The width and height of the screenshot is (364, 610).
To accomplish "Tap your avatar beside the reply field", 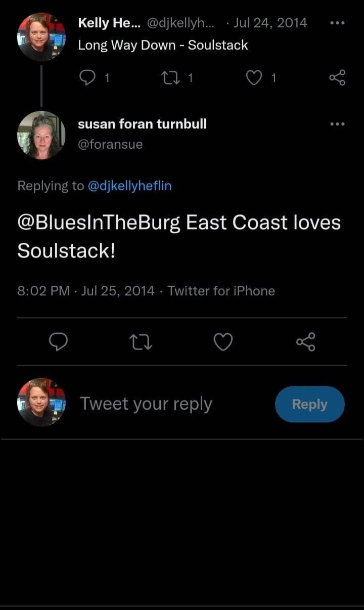I will point(41,402).
